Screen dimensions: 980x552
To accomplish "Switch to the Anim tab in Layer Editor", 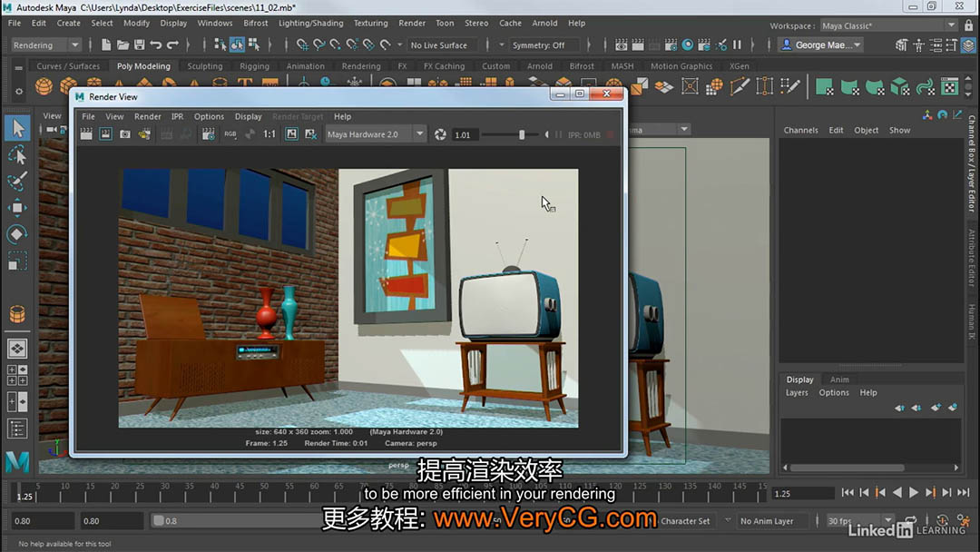I will pos(839,379).
